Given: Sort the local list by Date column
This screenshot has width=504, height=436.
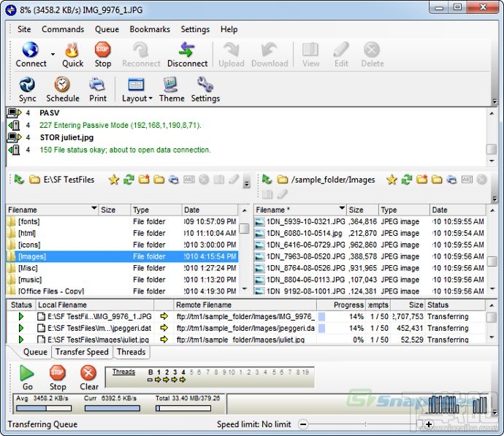Looking at the screenshot, I should pyautogui.click(x=210, y=210).
